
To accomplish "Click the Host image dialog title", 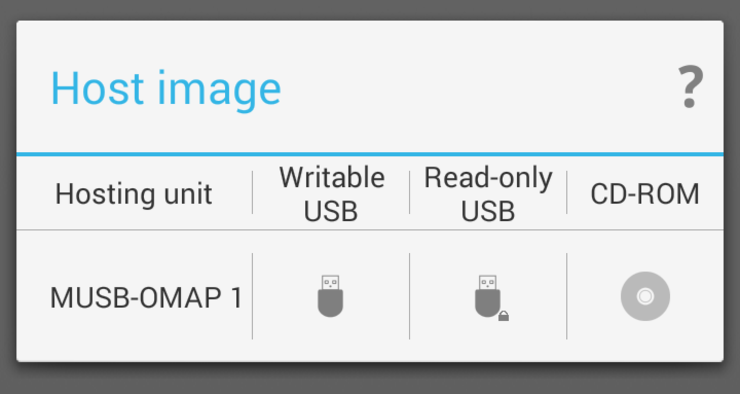I will (x=166, y=90).
